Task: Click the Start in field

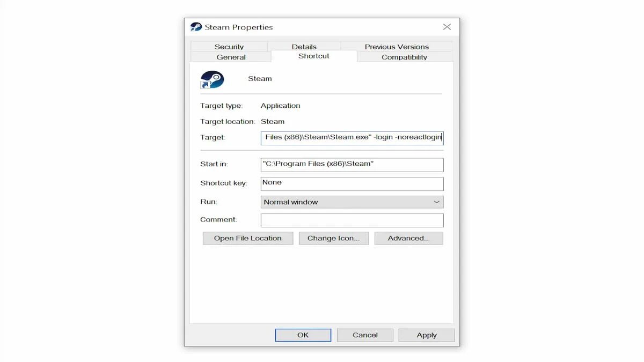Action: (x=352, y=164)
